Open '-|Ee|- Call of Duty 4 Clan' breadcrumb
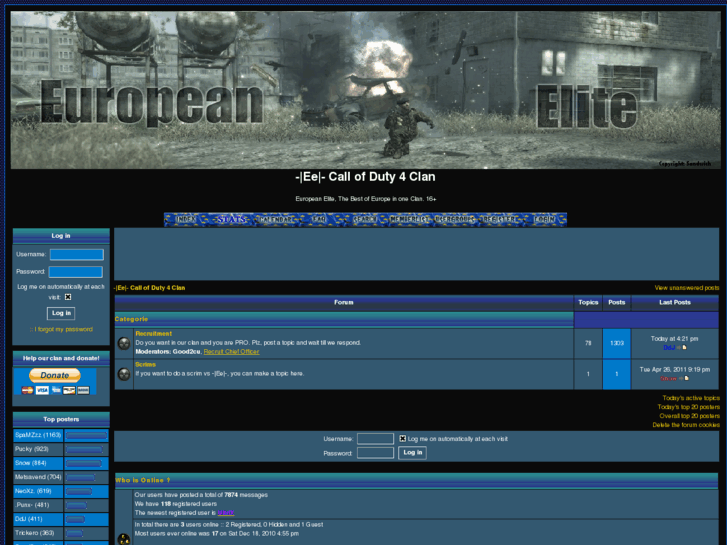The image size is (727, 545). pyautogui.click(x=149, y=288)
